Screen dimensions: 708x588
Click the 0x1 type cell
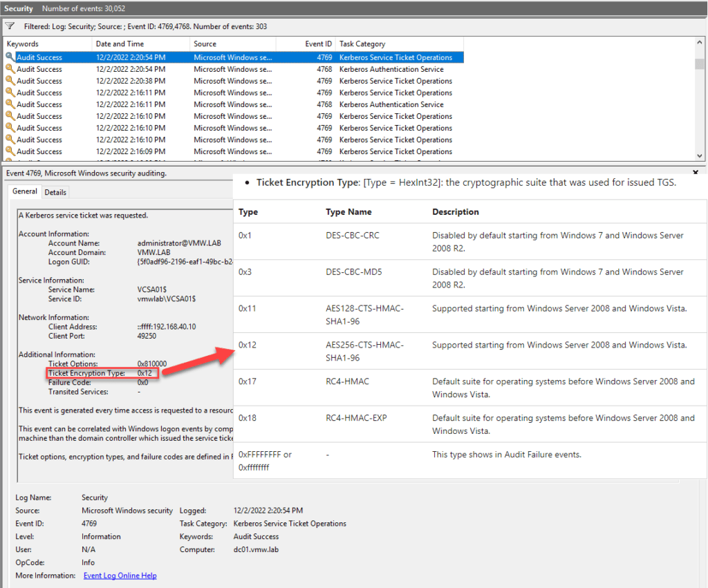coord(245,235)
